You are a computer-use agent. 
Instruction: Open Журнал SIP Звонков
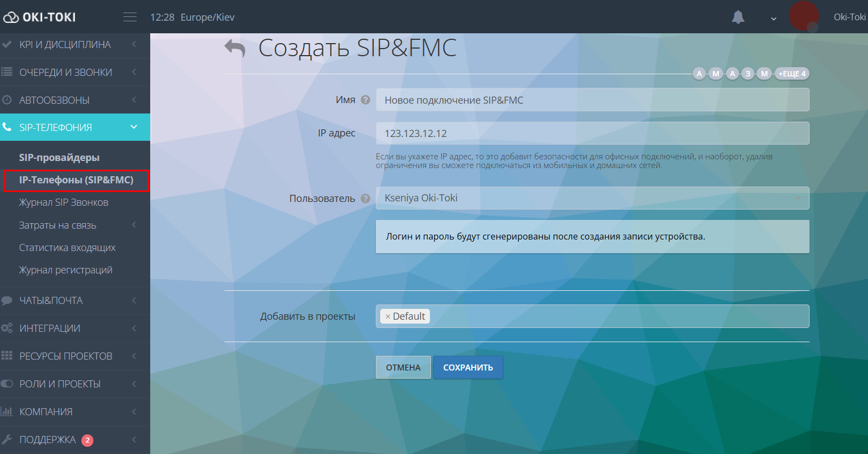pyautogui.click(x=63, y=202)
